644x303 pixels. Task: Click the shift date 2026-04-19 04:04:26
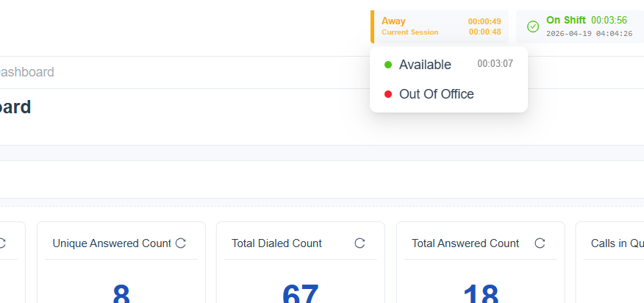coord(590,34)
